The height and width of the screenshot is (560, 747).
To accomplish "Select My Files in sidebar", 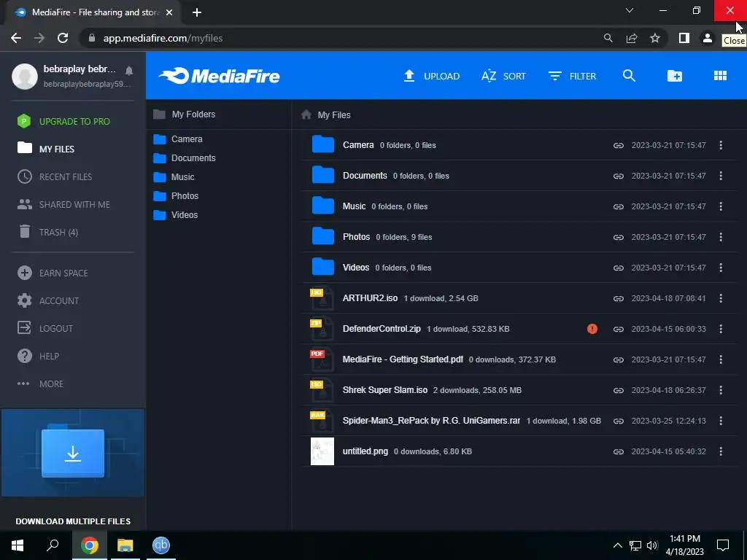I will pos(46,149).
